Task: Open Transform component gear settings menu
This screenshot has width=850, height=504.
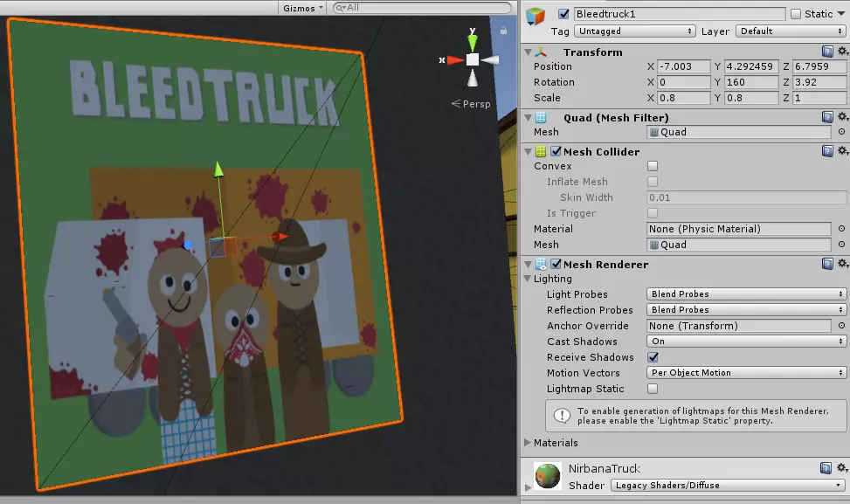Action: [842, 51]
